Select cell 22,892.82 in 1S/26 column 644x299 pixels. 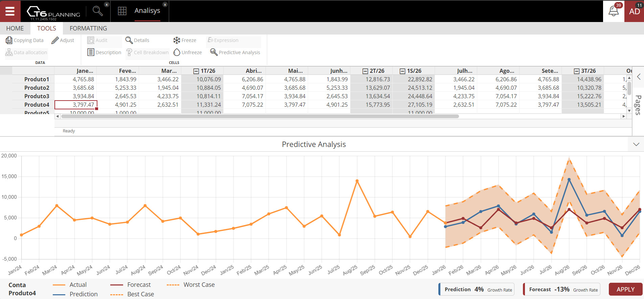pos(414,79)
